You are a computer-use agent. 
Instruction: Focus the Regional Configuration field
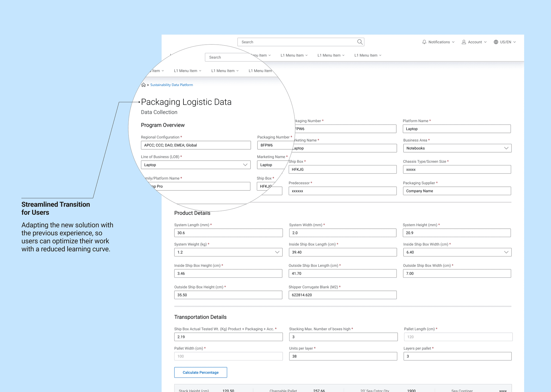(x=196, y=145)
